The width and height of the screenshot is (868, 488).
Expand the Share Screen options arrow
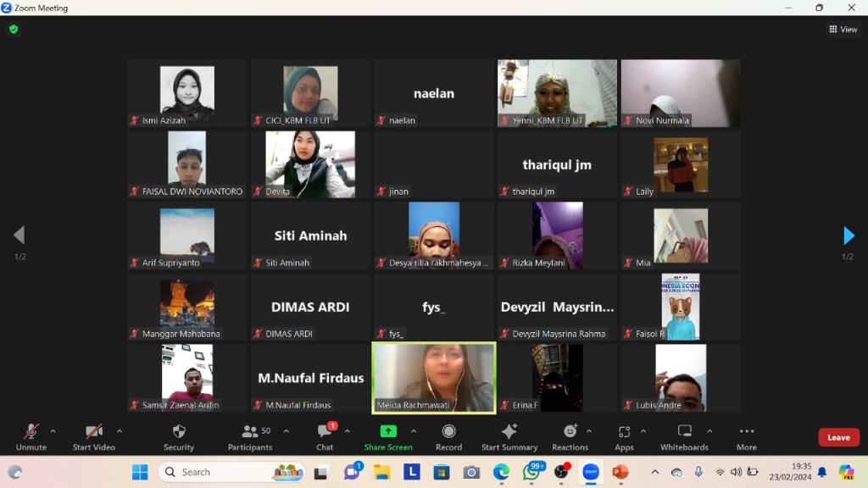click(x=414, y=431)
